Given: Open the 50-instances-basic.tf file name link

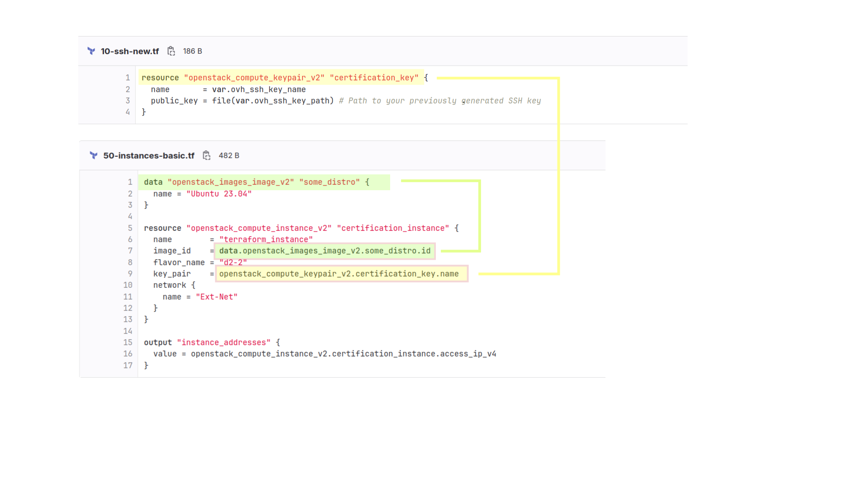Looking at the screenshot, I should [x=149, y=155].
